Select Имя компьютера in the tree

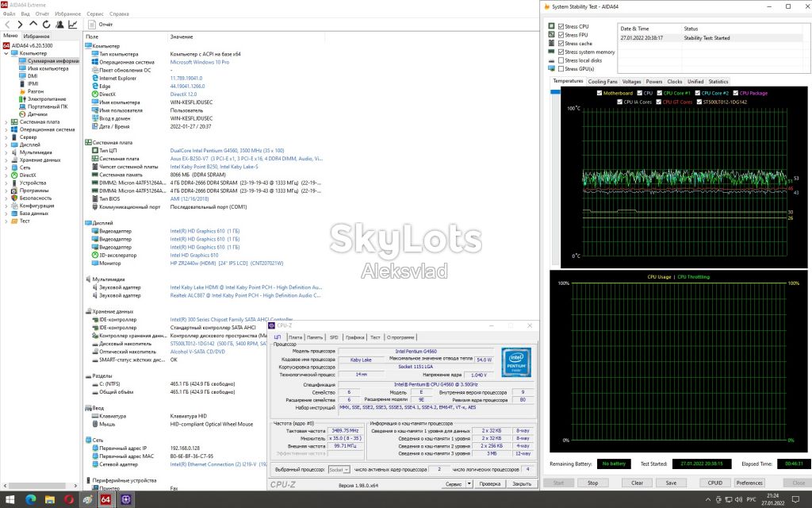pos(48,68)
